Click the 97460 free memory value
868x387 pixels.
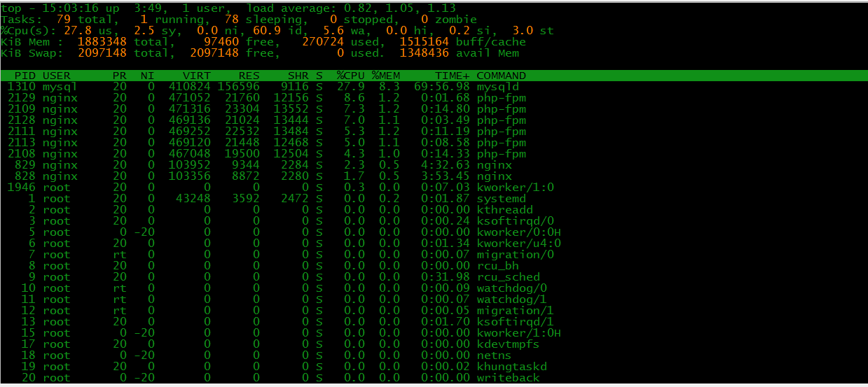tap(221, 42)
